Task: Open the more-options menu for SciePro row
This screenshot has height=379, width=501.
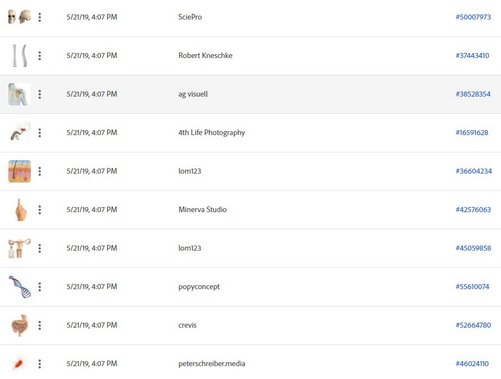Action: point(40,17)
